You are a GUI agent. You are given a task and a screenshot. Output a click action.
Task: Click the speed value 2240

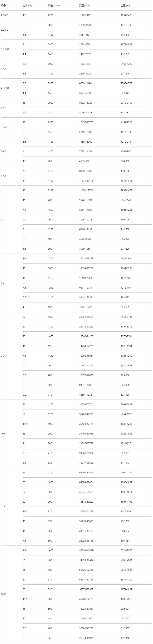50,190
